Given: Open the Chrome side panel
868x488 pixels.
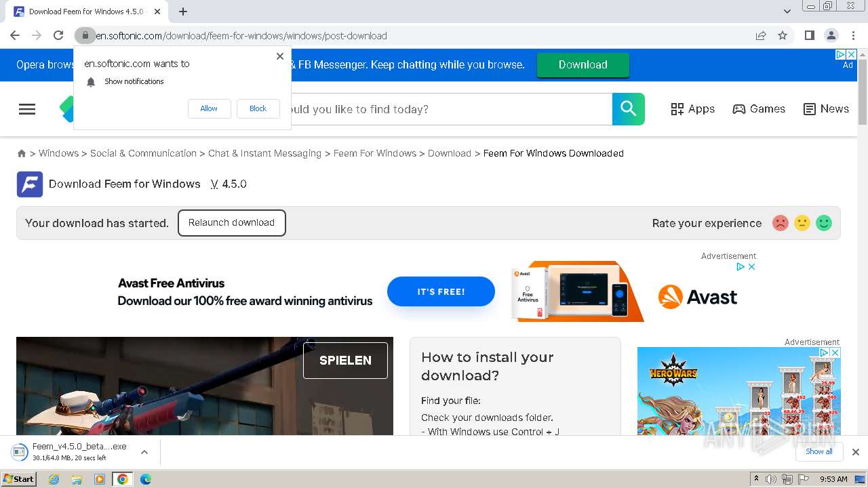Looking at the screenshot, I should coord(810,35).
